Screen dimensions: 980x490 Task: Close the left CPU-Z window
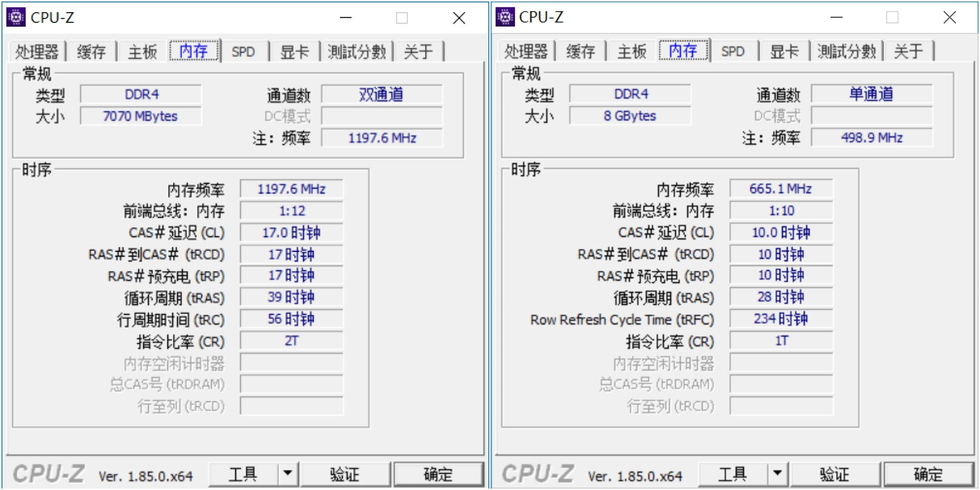click(459, 18)
